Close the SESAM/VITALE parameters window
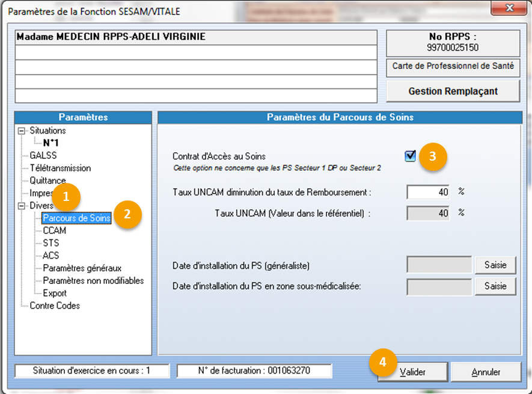Screen dimensions: 532x394 pos(509,7)
